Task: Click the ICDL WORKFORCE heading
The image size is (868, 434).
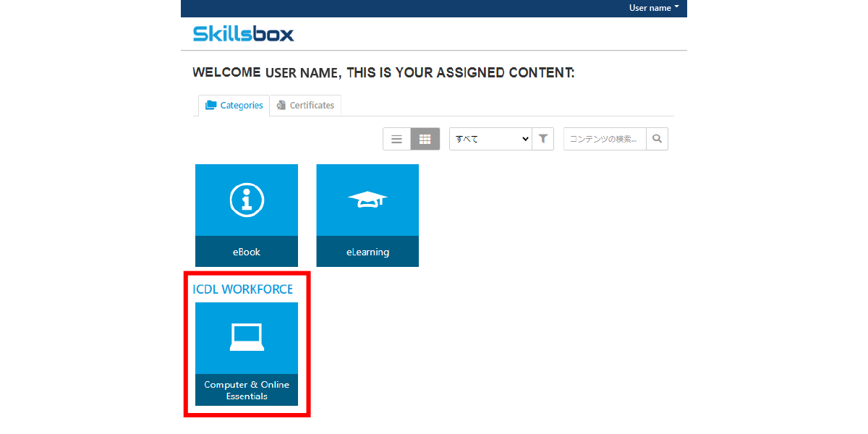Action: point(243,289)
